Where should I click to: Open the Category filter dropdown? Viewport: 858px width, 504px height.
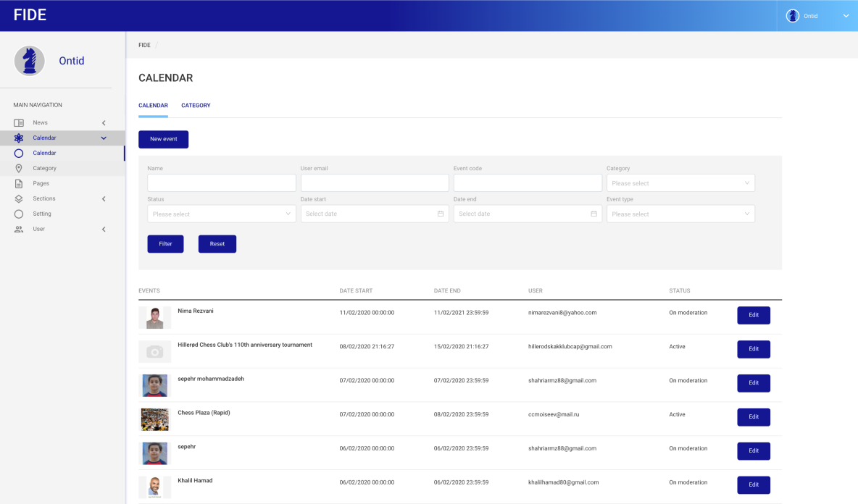(x=680, y=182)
